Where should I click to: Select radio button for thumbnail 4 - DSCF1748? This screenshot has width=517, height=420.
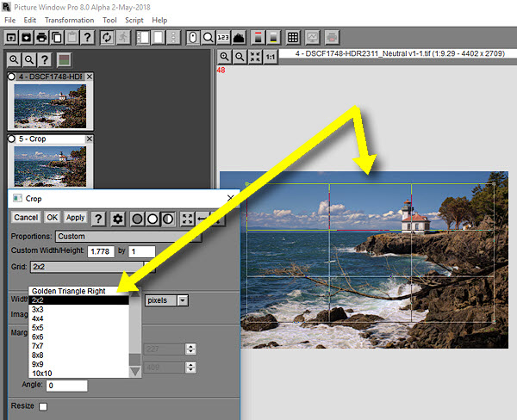(13, 77)
